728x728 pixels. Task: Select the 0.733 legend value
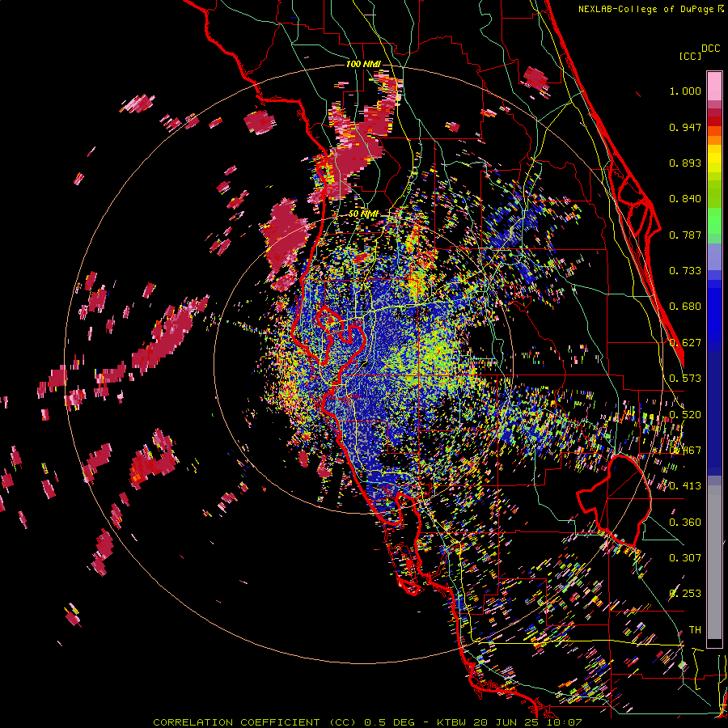685,271
